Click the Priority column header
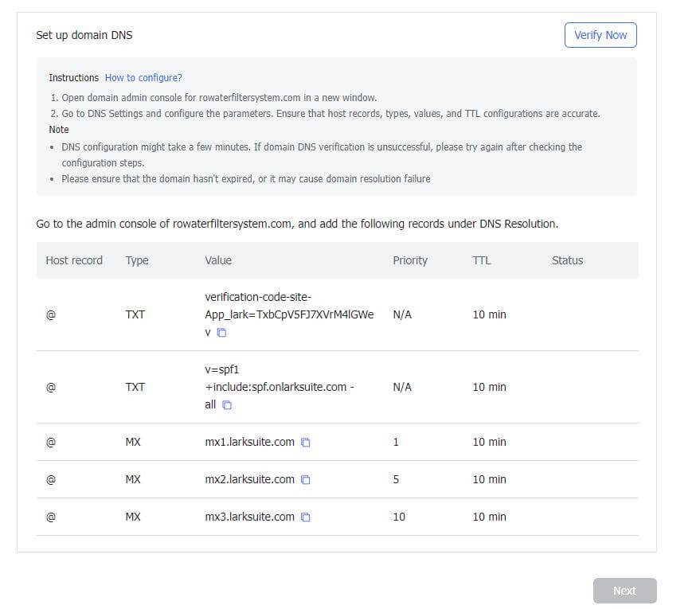 click(409, 260)
